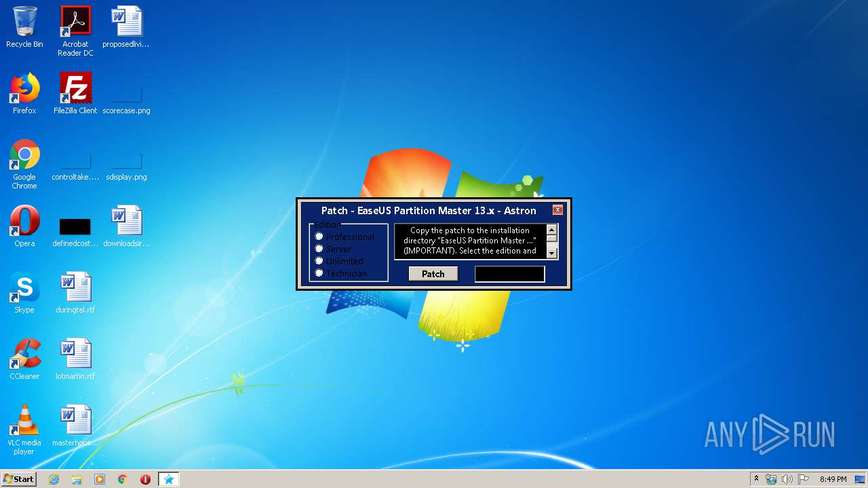
Task: Select the lotmartin.rtf document
Action: [x=75, y=359]
